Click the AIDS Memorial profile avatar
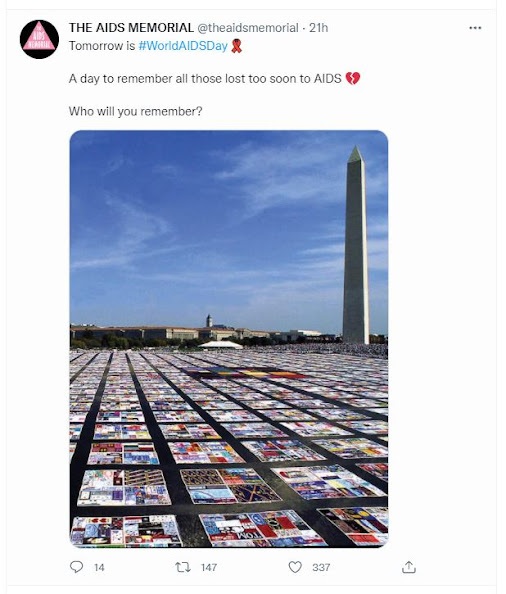The width and height of the screenshot is (506, 594). point(39,39)
